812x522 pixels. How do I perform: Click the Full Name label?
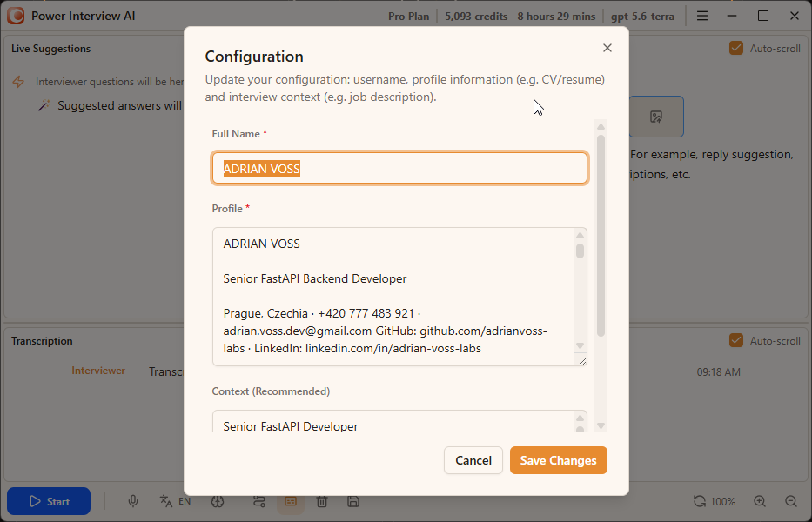click(x=236, y=134)
